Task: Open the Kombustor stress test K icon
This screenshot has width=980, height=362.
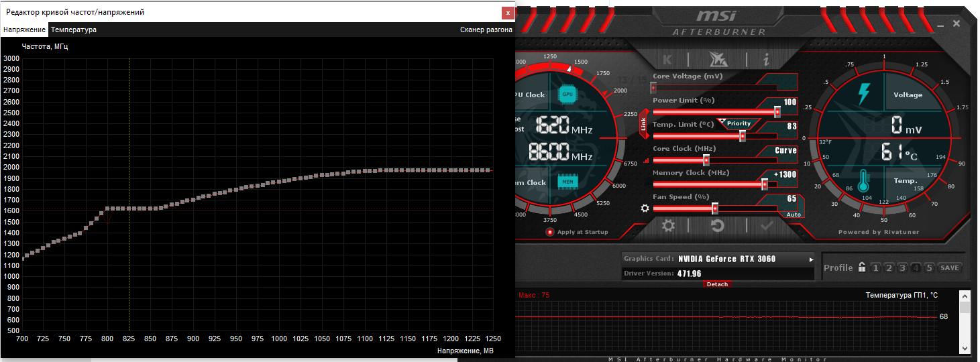Action: point(667,59)
